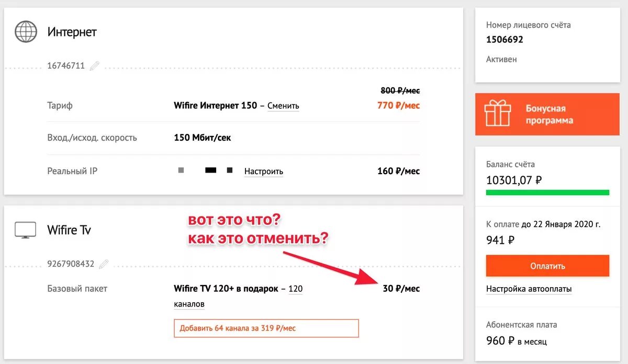Viewport: 628px width, 364px height.
Task: Select the Интернет section heading
Action: point(72,32)
